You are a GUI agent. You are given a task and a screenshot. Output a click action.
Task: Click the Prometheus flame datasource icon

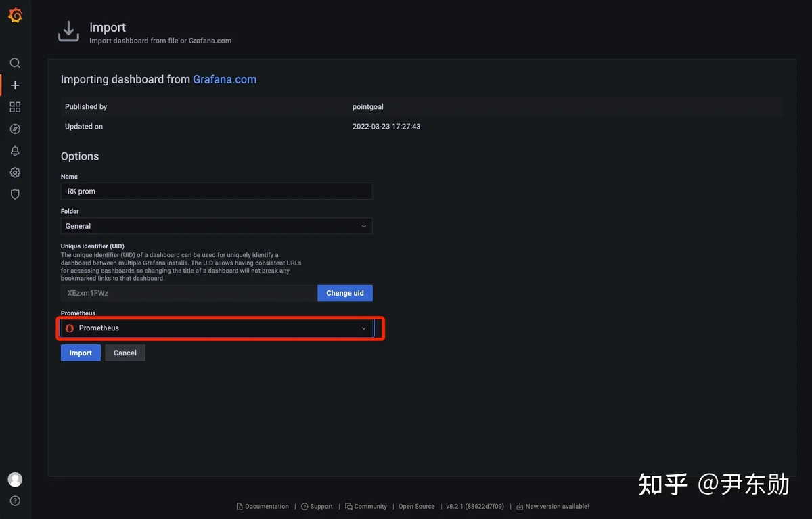click(70, 328)
